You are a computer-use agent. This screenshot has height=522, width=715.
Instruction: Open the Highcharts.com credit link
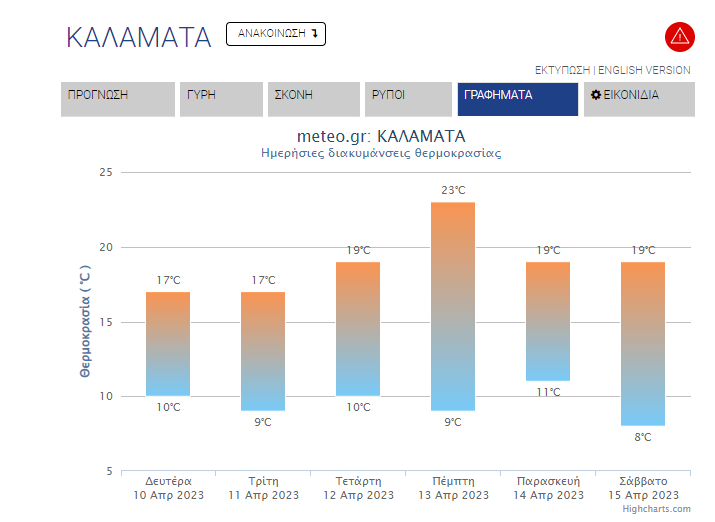(x=657, y=509)
